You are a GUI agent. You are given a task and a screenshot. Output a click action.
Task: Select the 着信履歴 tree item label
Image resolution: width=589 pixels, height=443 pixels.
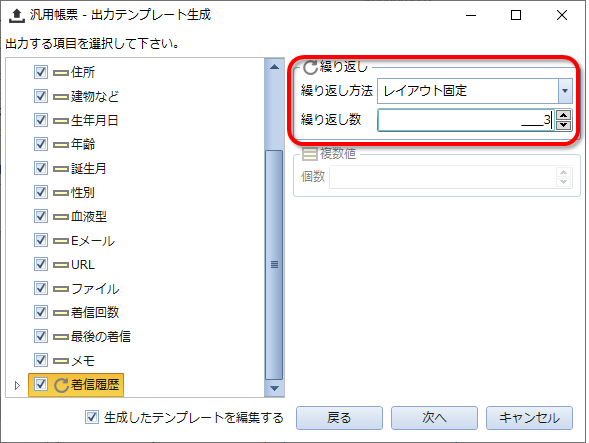tap(95, 385)
